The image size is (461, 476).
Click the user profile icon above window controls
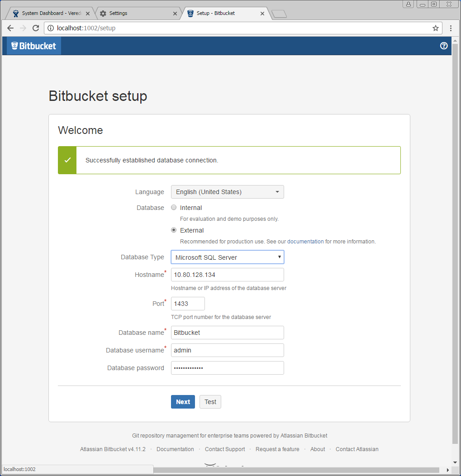coord(408,4)
